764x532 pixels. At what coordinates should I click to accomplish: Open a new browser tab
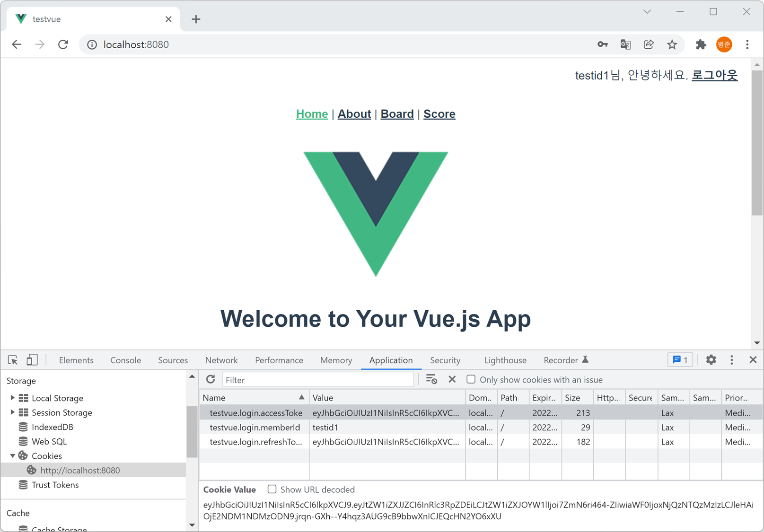196,19
